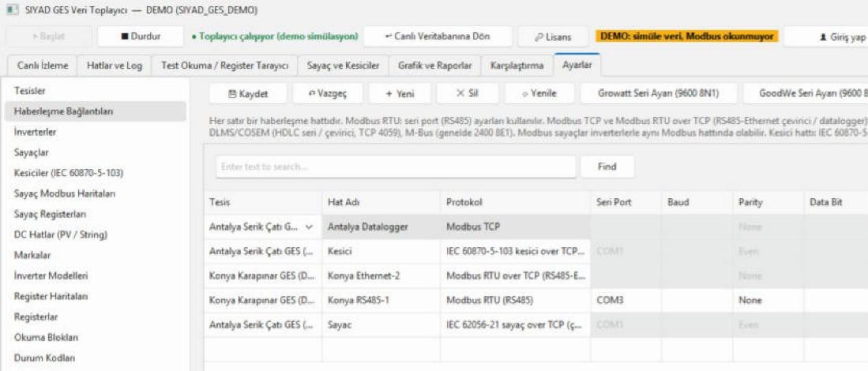Select the Sayac line name cell

click(381, 325)
